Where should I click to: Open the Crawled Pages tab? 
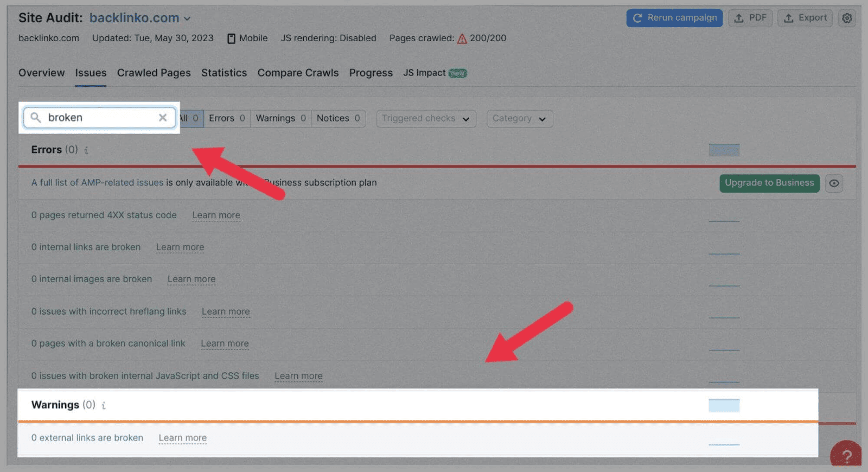tap(154, 73)
